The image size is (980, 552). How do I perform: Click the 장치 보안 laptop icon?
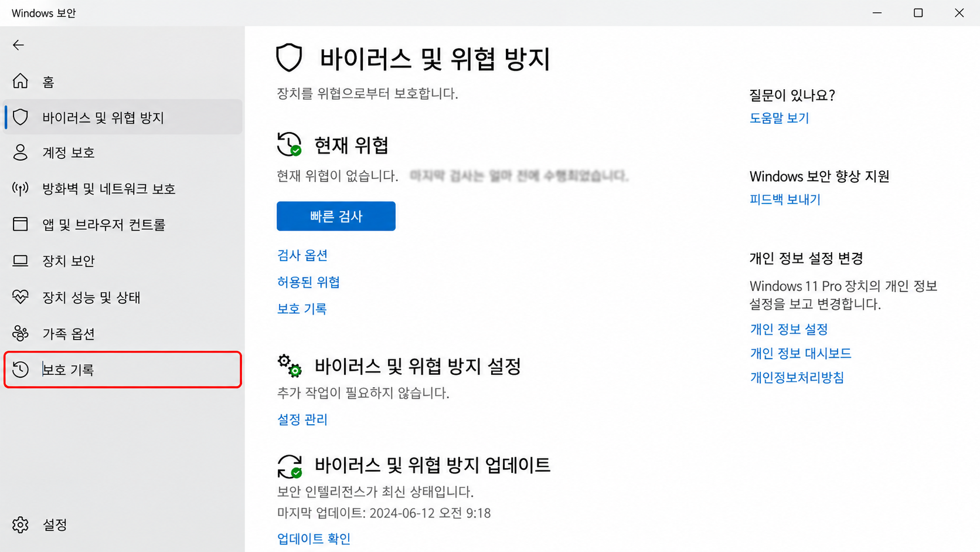pyautogui.click(x=21, y=260)
